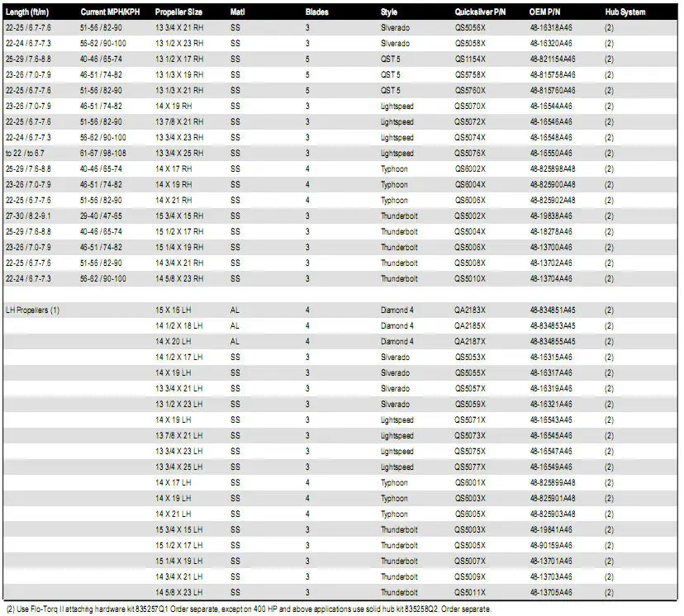Select Quicksilver part number QS5058X
The width and height of the screenshot is (684, 616).
pos(470,44)
